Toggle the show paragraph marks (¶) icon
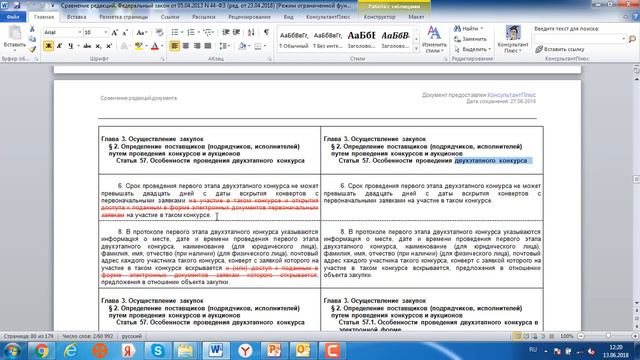640x360 pixels. pos(266,32)
